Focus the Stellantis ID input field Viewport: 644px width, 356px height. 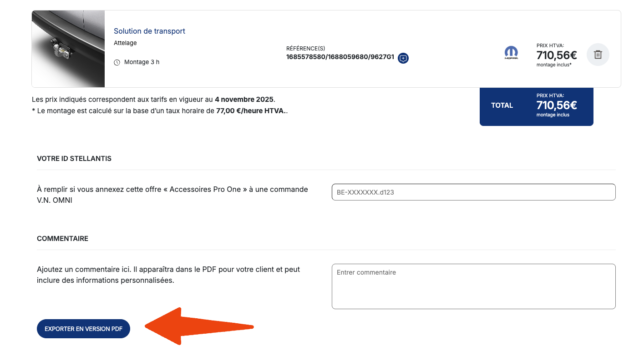click(473, 192)
